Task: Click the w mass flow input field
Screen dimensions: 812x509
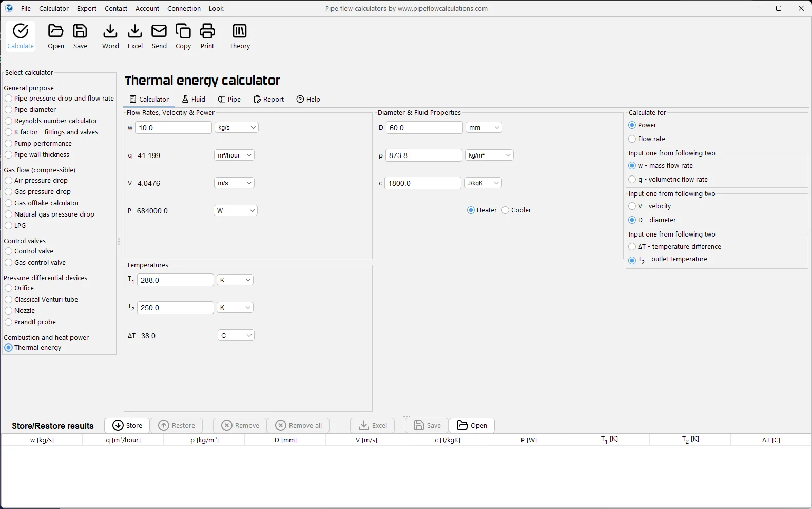Action: coord(173,128)
